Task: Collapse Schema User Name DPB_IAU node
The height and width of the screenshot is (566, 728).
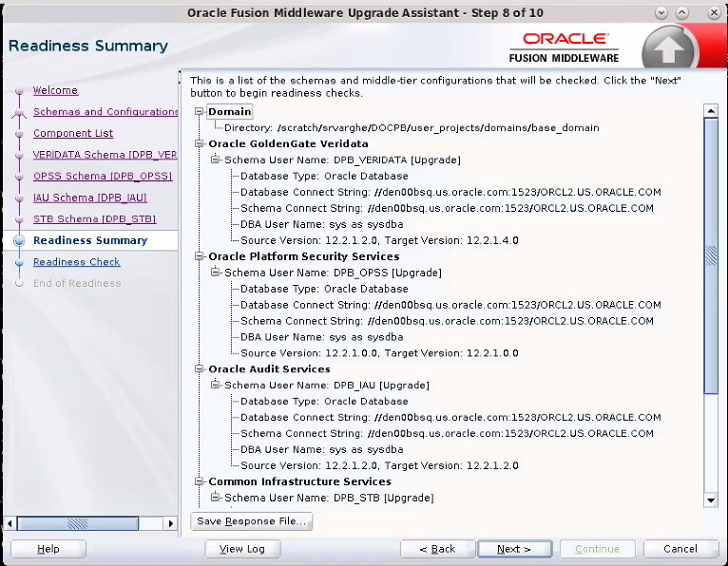Action: [215, 385]
